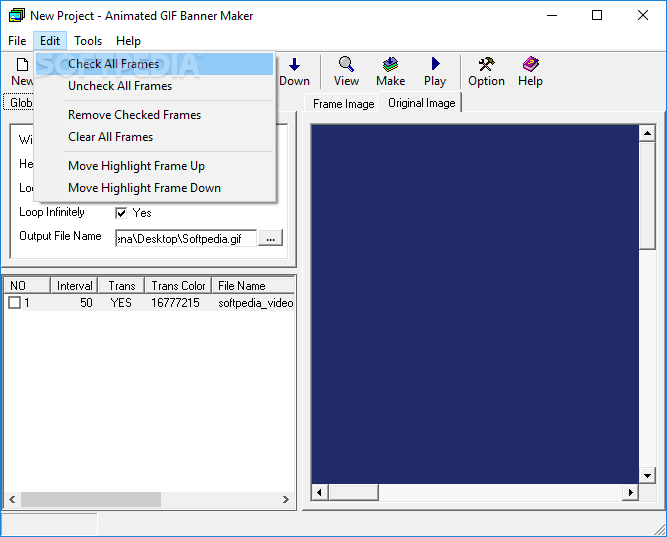Click the Down arrow toolbar icon

pos(294,65)
